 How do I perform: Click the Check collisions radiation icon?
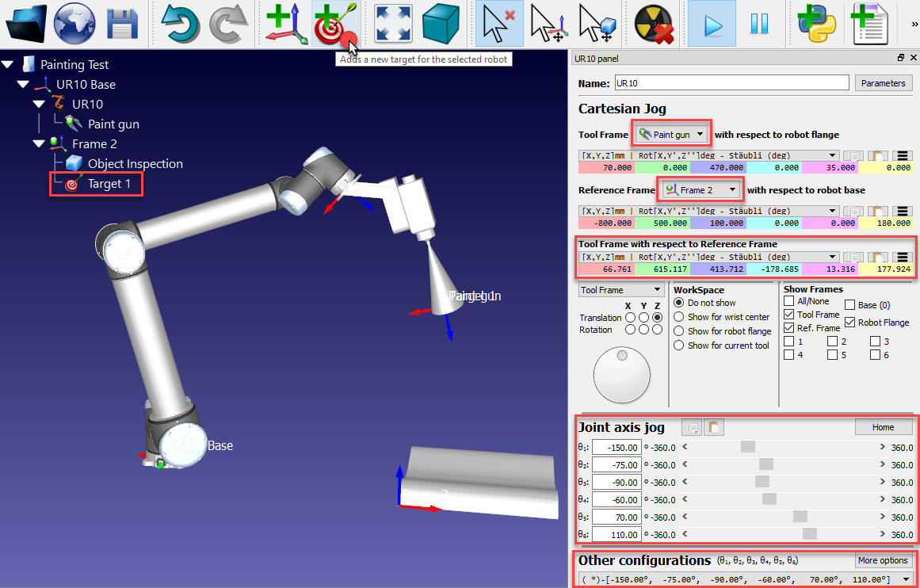pos(654,24)
